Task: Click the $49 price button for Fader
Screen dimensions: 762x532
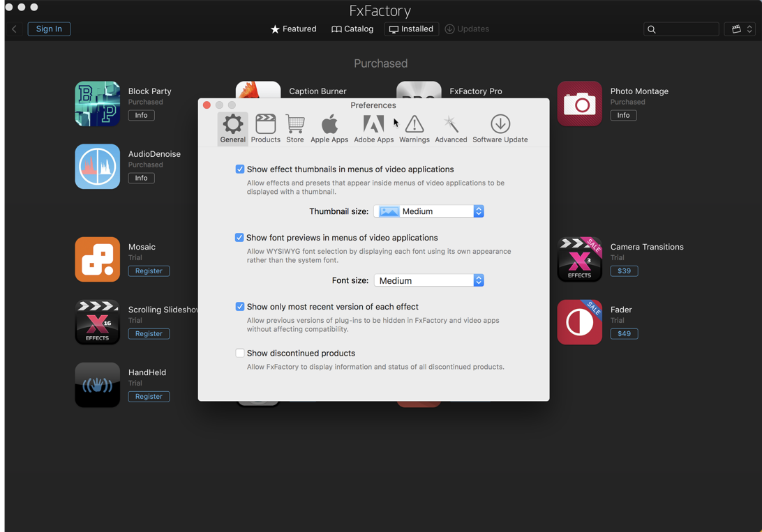Action: (x=624, y=334)
